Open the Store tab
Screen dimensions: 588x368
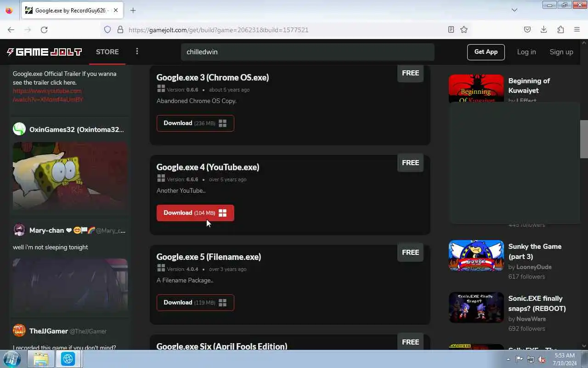(x=107, y=52)
